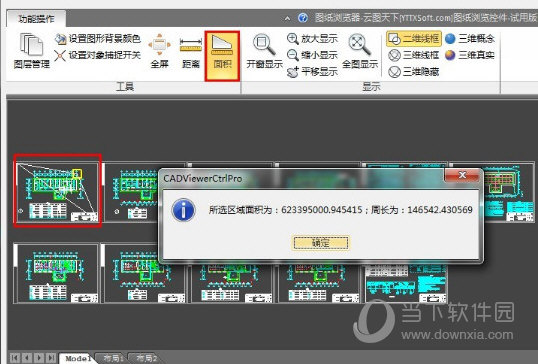This screenshot has width=538, height=364.
Task: Open 图层管理 layer manager
Action: click(x=32, y=51)
